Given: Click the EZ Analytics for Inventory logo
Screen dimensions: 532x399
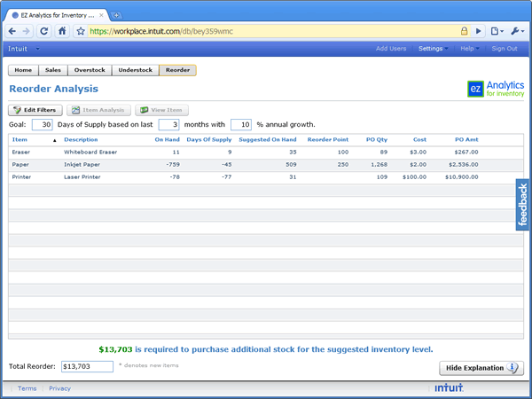Looking at the screenshot, I should tap(494, 89).
